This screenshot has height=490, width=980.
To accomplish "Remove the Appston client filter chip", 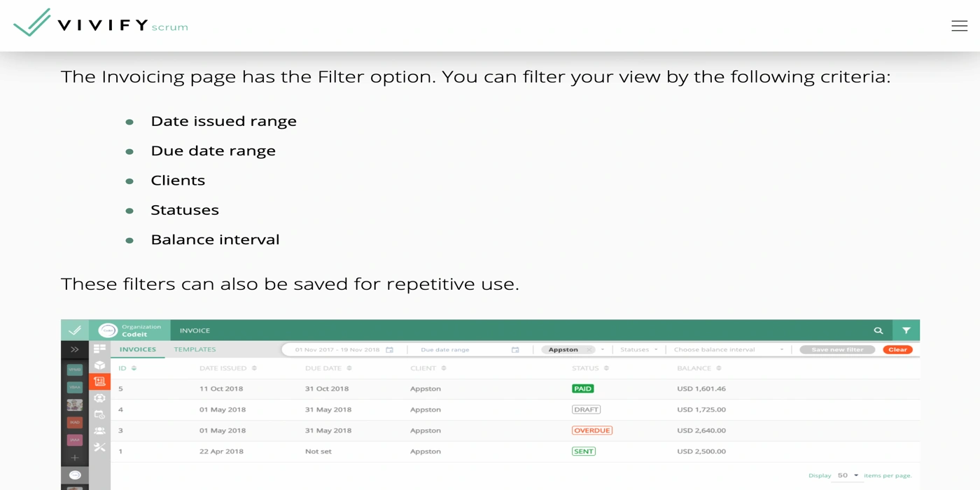I will 589,350.
